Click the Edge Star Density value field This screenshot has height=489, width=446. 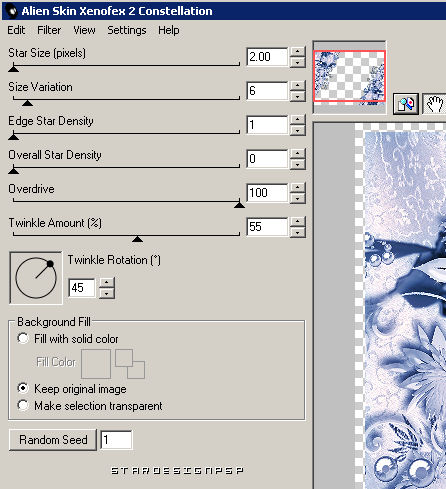(x=267, y=125)
